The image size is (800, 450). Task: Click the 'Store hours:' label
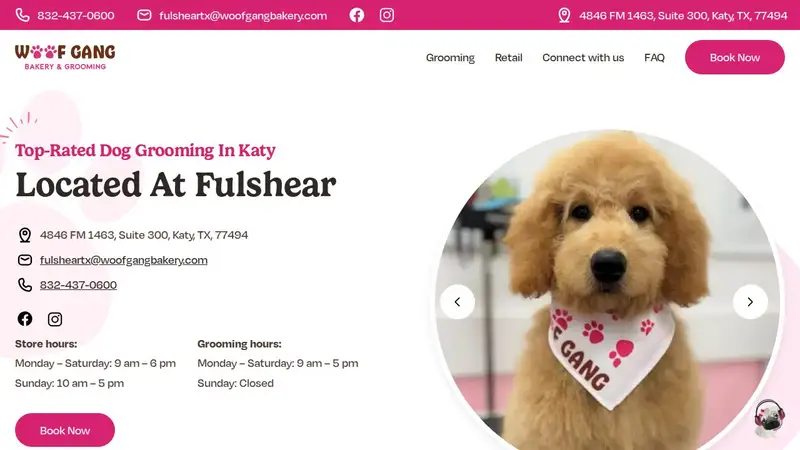coord(46,344)
